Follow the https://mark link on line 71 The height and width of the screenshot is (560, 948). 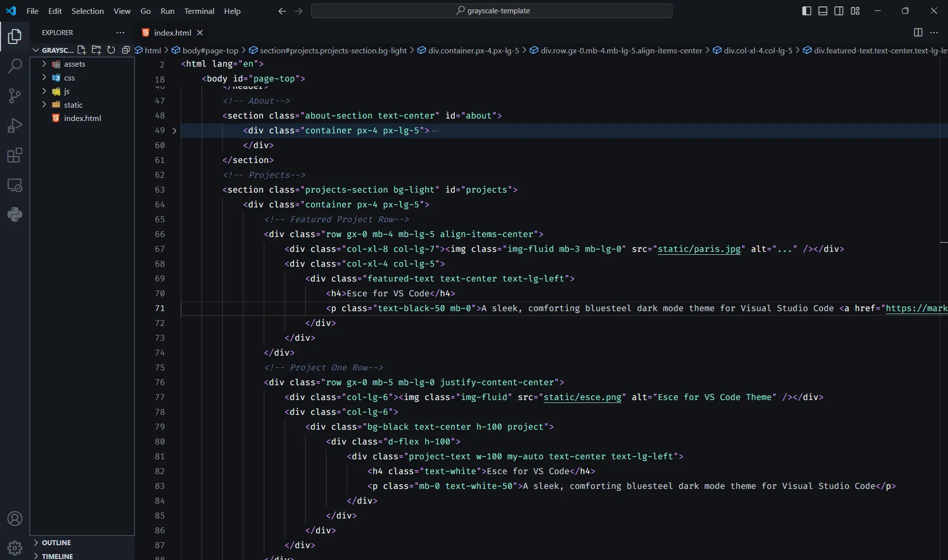click(x=916, y=308)
